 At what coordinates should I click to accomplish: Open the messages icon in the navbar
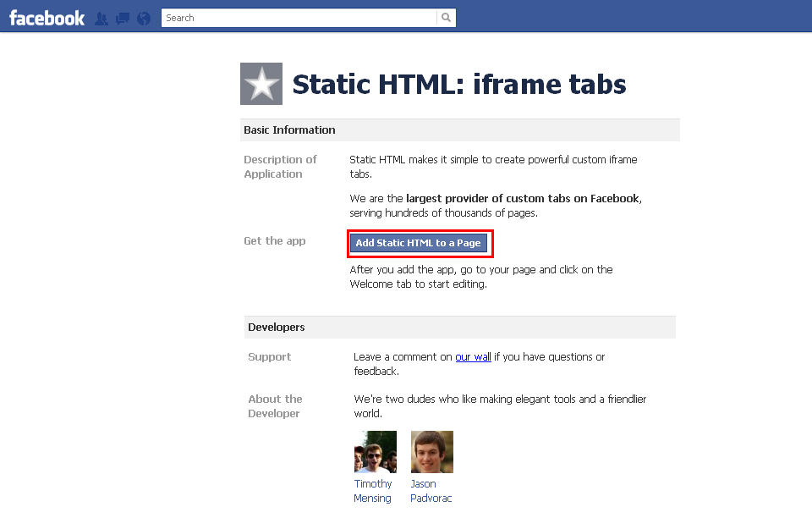click(122, 17)
